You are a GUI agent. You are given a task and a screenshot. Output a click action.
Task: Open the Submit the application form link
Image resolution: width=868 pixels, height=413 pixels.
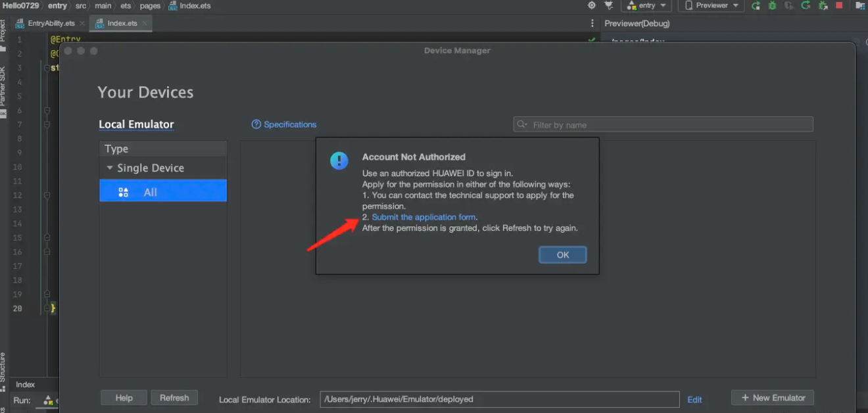[x=423, y=217]
